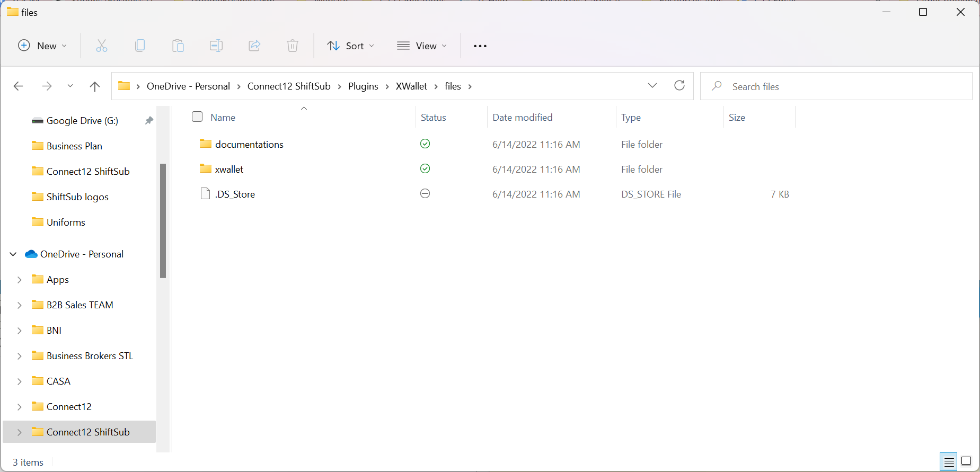Click the documentations folder icon
980x472 pixels.
pos(206,144)
